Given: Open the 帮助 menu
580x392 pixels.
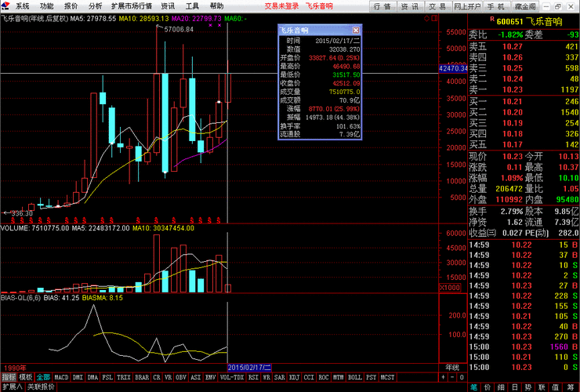Looking at the screenshot, I should [x=217, y=6].
